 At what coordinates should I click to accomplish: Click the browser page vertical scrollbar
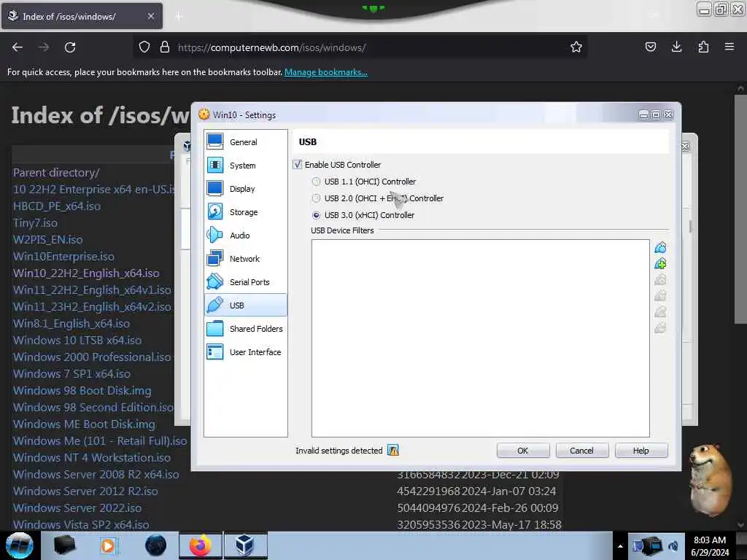(x=740, y=209)
